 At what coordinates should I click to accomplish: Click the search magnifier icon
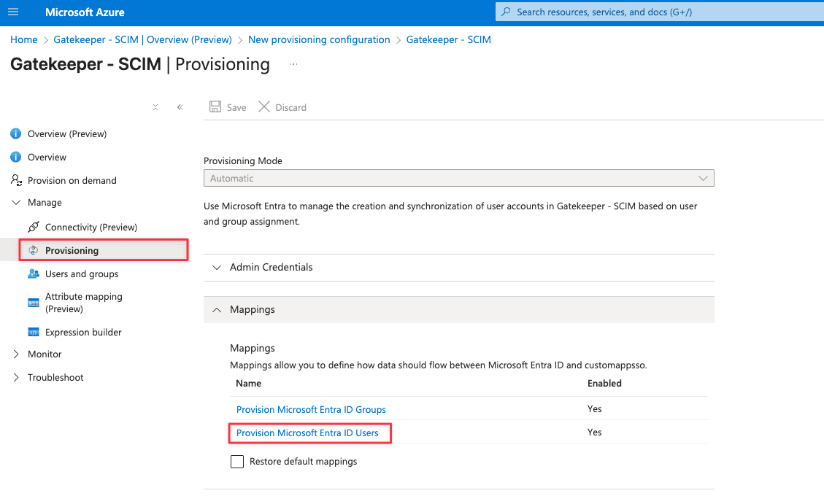point(507,12)
